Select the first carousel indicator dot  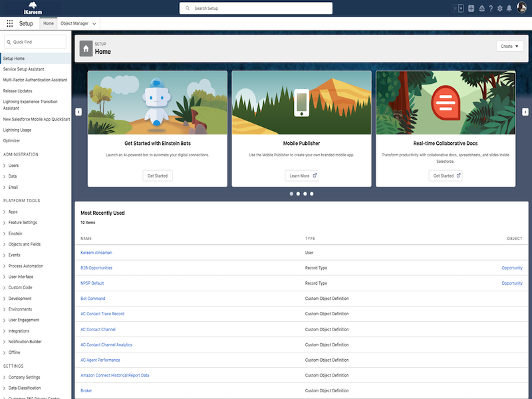click(x=291, y=194)
